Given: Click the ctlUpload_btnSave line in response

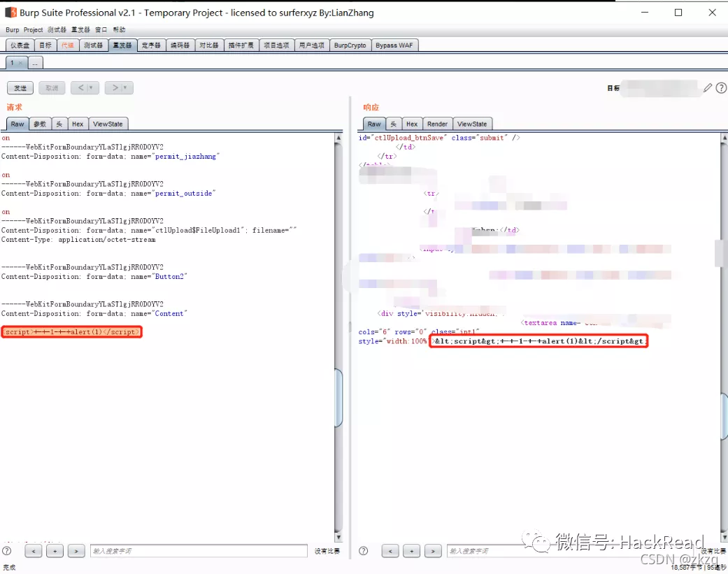Looking at the screenshot, I should [439, 138].
